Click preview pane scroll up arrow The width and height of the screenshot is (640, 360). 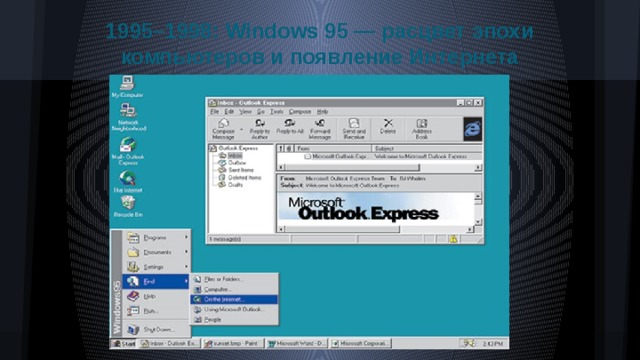pos(478,197)
